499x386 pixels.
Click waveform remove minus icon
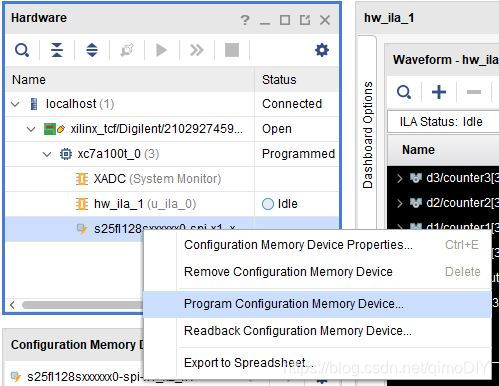474,92
